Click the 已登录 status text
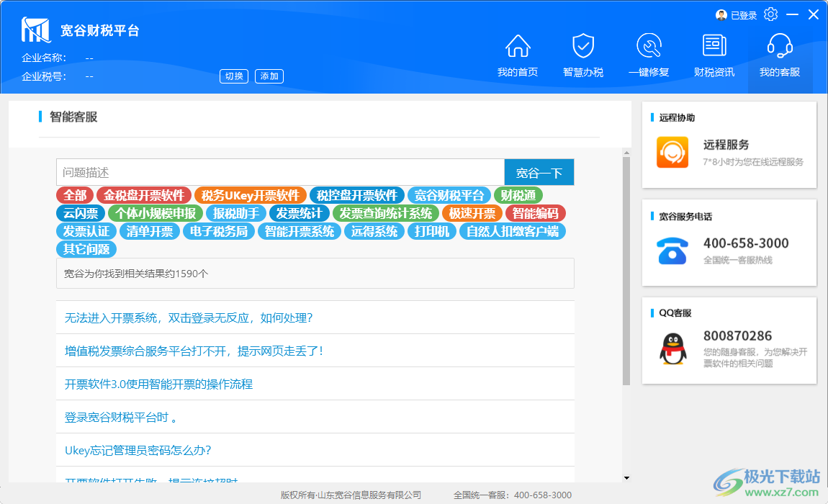 pos(744,16)
